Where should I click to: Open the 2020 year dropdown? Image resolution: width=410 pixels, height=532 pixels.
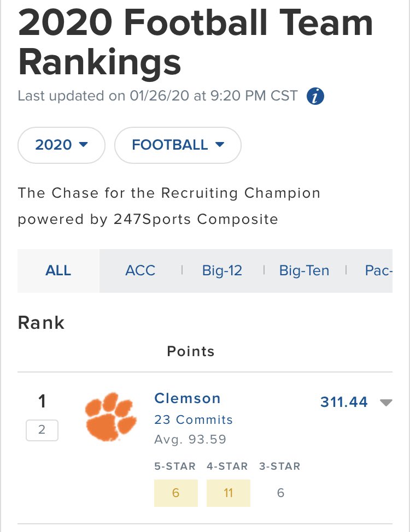(x=61, y=145)
